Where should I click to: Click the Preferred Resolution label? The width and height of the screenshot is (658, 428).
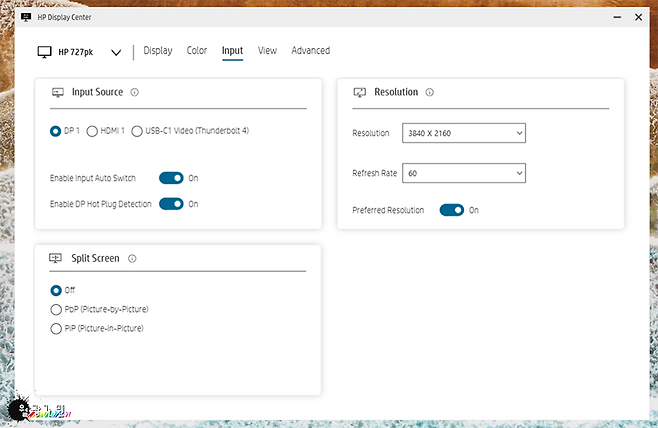[x=388, y=210]
